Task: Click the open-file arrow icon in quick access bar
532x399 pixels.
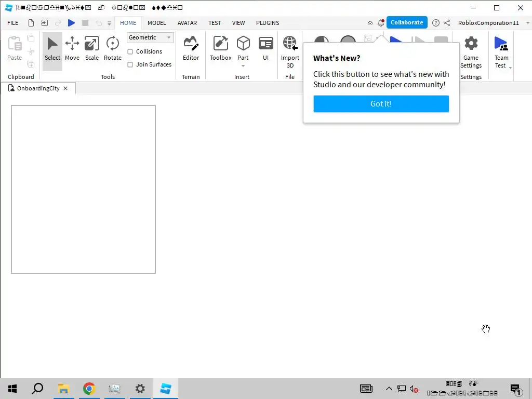Action: [x=45, y=23]
